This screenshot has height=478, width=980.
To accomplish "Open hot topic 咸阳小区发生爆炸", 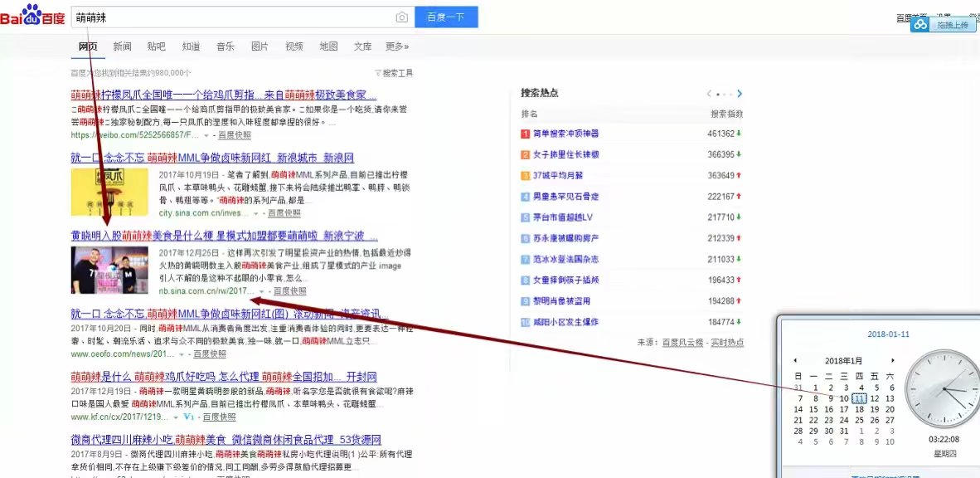I will coord(565,322).
